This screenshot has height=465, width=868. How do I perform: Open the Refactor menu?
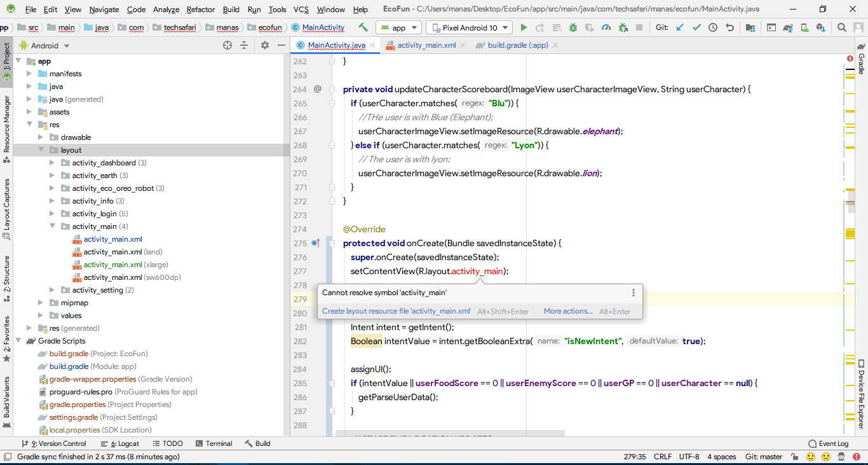[x=200, y=10]
